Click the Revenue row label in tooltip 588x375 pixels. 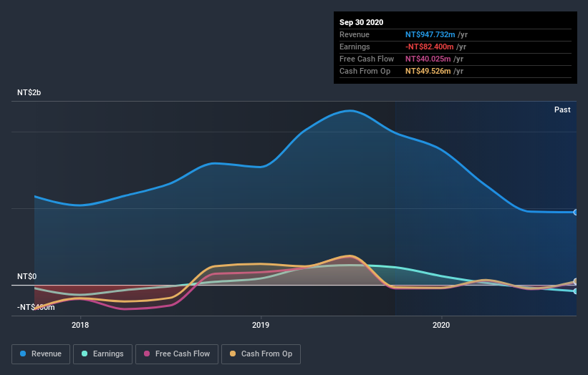(x=355, y=34)
